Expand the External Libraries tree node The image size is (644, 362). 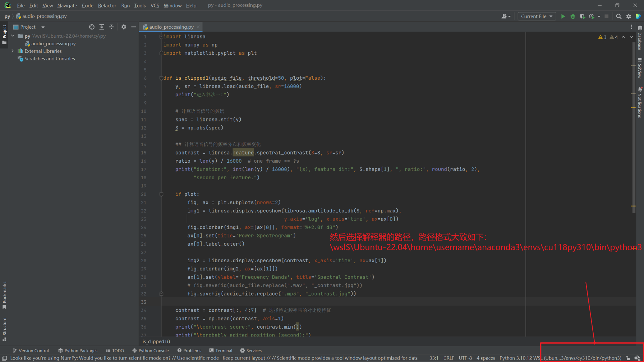coord(13,51)
